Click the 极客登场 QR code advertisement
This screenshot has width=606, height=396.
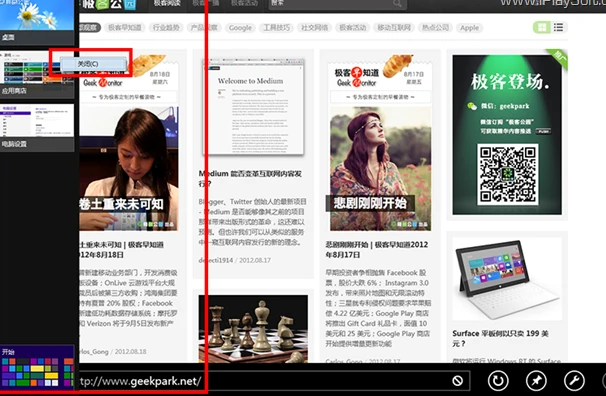[x=507, y=134]
